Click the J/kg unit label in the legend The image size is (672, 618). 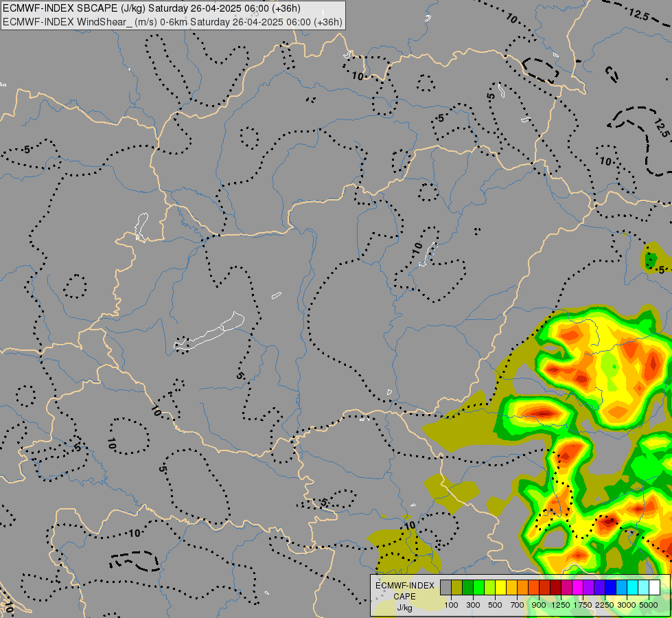[x=404, y=608]
